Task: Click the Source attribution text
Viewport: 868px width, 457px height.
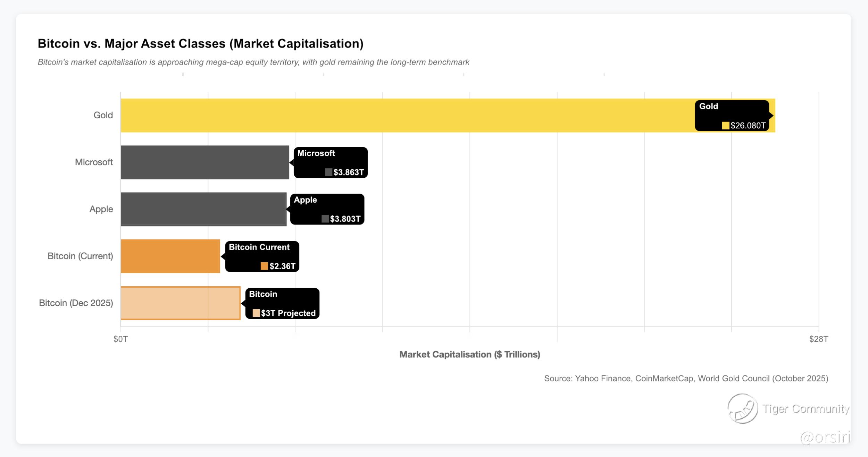Action: [x=686, y=378]
